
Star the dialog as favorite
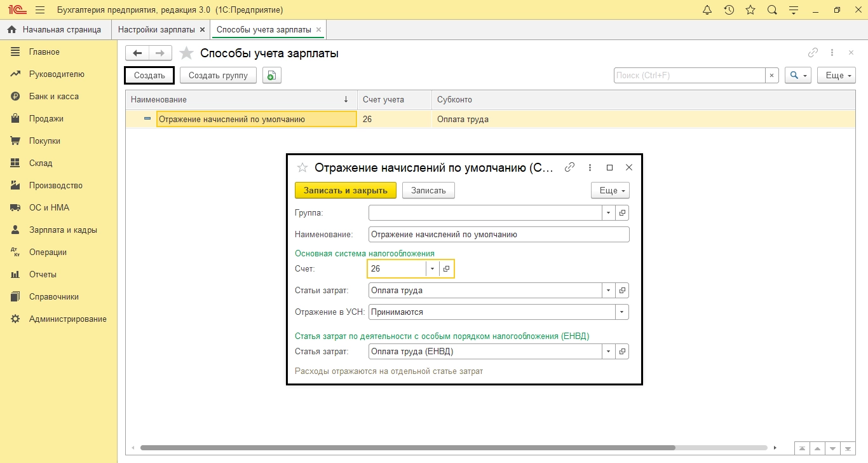pos(302,167)
